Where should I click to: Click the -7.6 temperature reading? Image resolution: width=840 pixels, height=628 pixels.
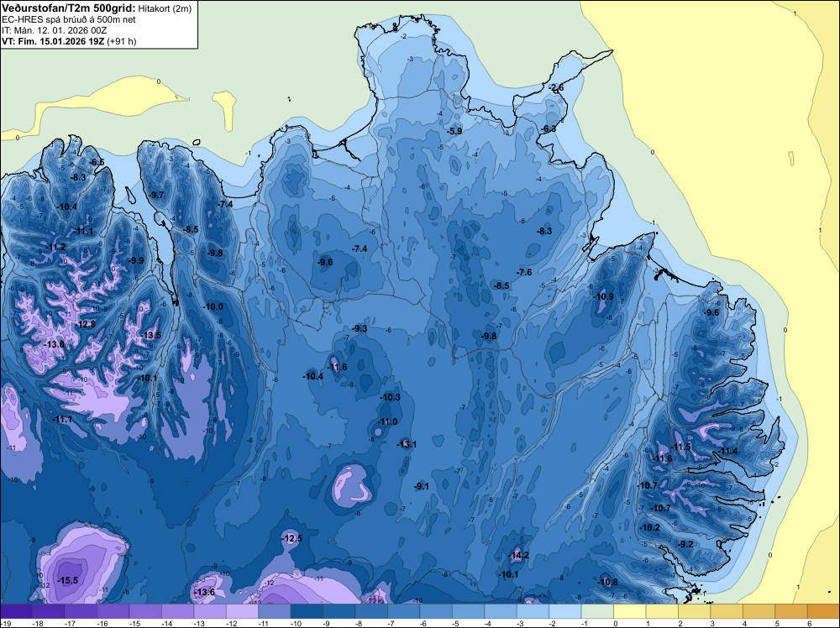pos(524,273)
